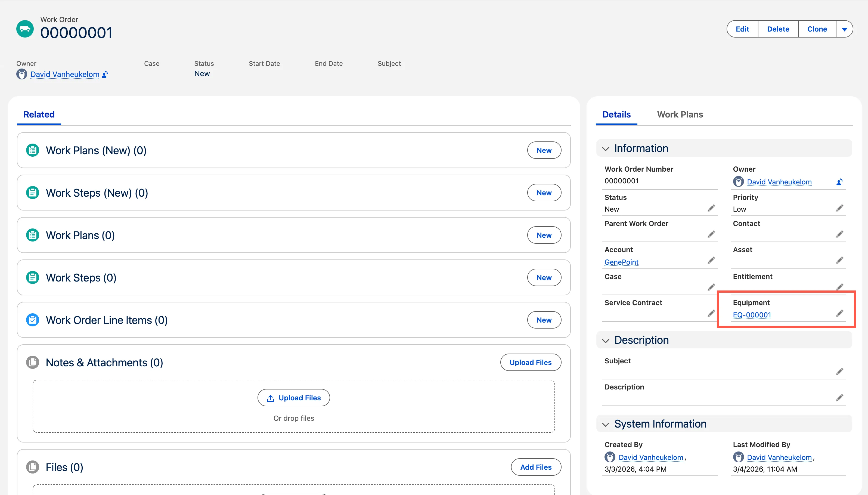Image resolution: width=868 pixels, height=495 pixels.
Task: Click New for Work Plans (New)
Action: point(544,150)
